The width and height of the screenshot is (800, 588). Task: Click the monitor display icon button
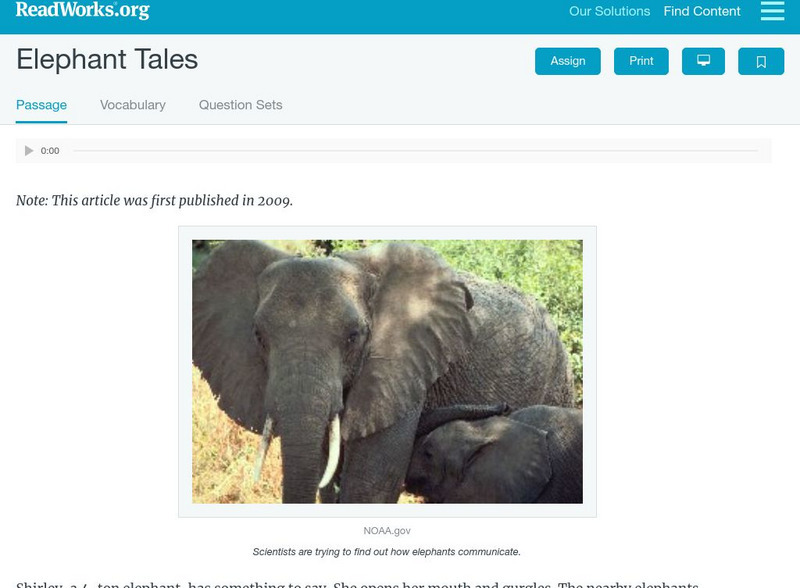[x=703, y=61]
